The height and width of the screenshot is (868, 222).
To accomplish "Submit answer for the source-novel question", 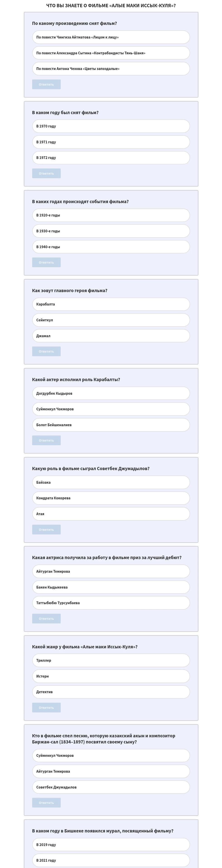I will (x=46, y=84).
